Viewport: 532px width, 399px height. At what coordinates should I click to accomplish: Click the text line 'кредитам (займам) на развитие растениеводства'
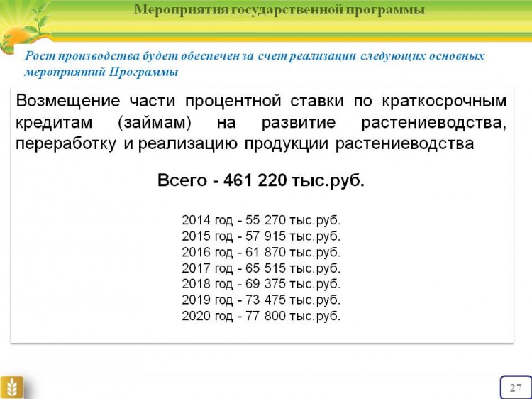(x=260, y=123)
